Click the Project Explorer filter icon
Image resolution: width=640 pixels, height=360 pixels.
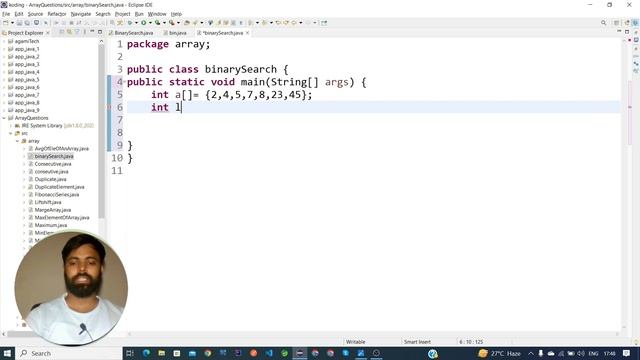(77, 32)
